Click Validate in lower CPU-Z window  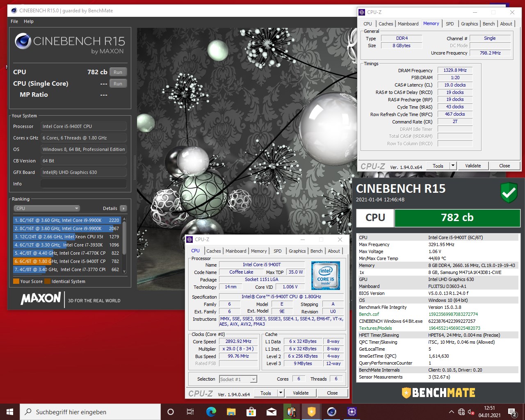coord(301,393)
